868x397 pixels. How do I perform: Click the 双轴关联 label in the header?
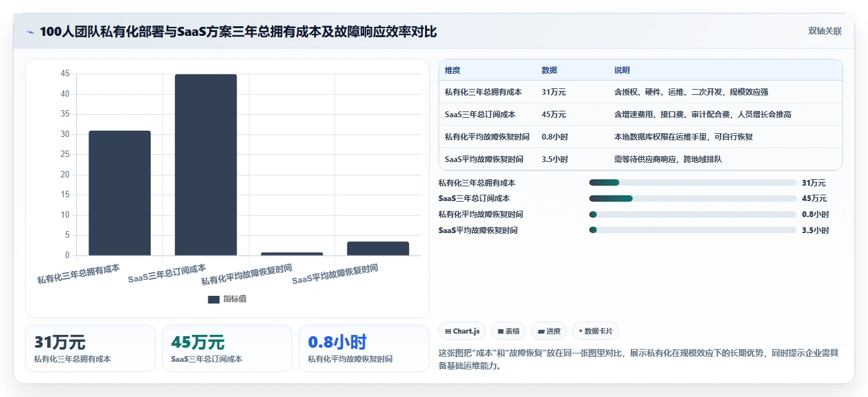pyautogui.click(x=824, y=31)
